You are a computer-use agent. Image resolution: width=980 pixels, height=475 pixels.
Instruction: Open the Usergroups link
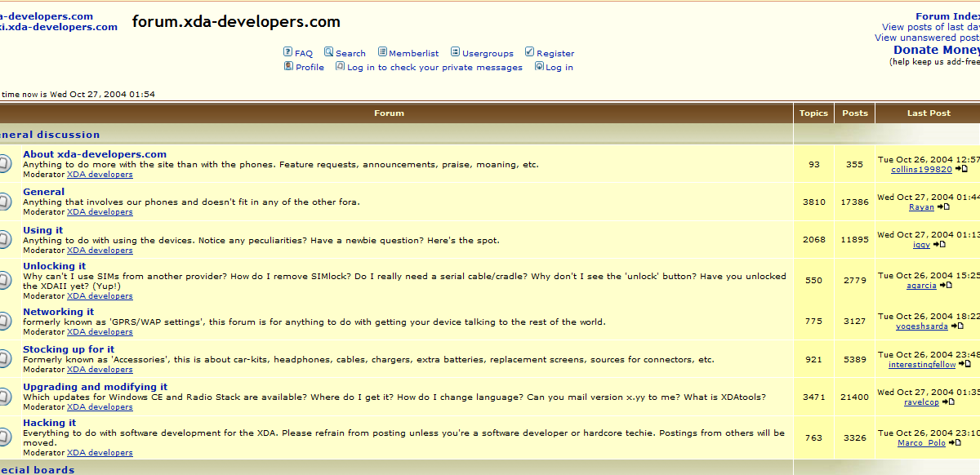coord(488,54)
